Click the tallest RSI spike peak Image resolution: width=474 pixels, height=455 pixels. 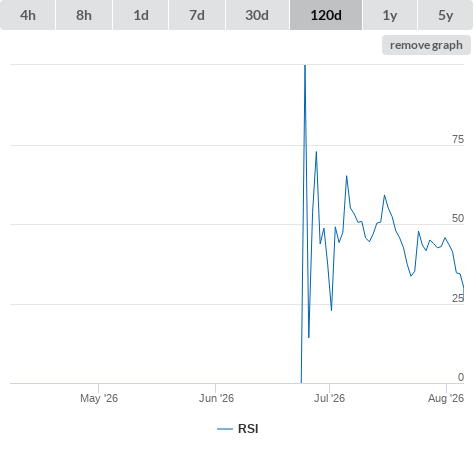coord(305,66)
